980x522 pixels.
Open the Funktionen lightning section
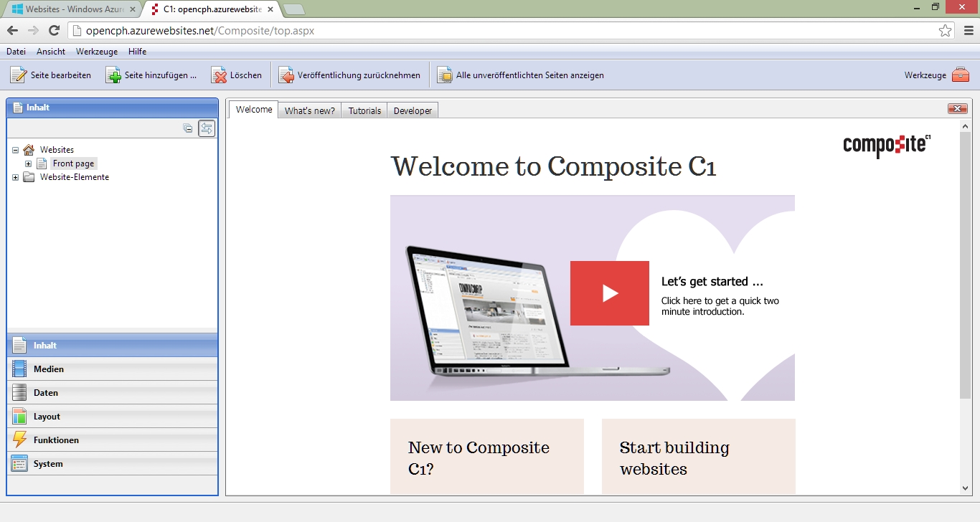pyautogui.click(x=56, y=440)
